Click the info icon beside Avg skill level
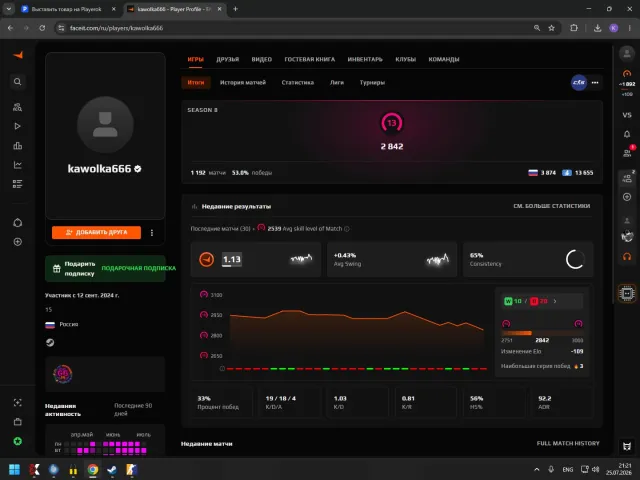Viewport: 640px width, 480px height. click(347, 229)
